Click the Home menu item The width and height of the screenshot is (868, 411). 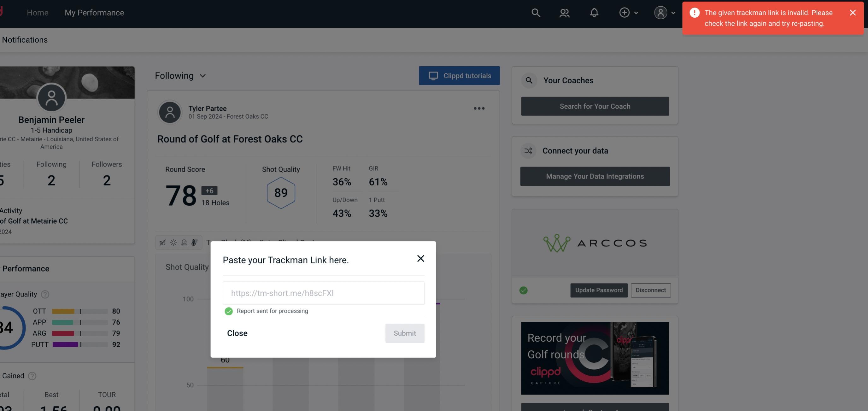(x=38, y=12)
